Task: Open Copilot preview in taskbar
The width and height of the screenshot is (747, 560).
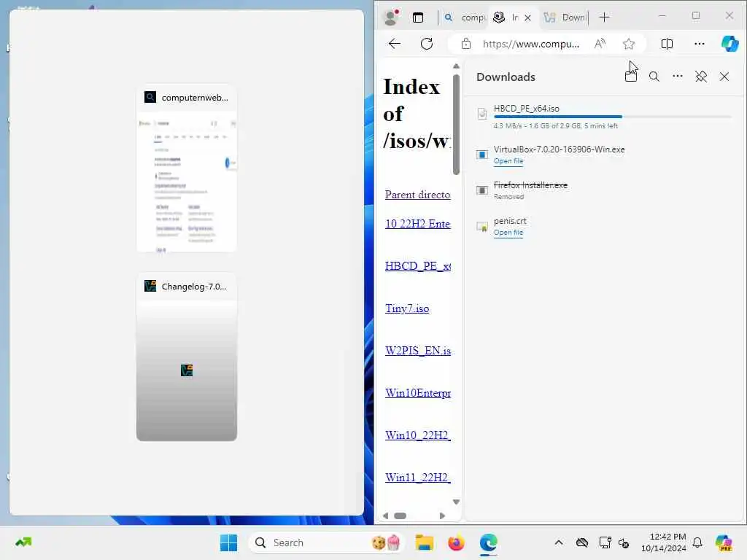Action: (x=724, y=542)
